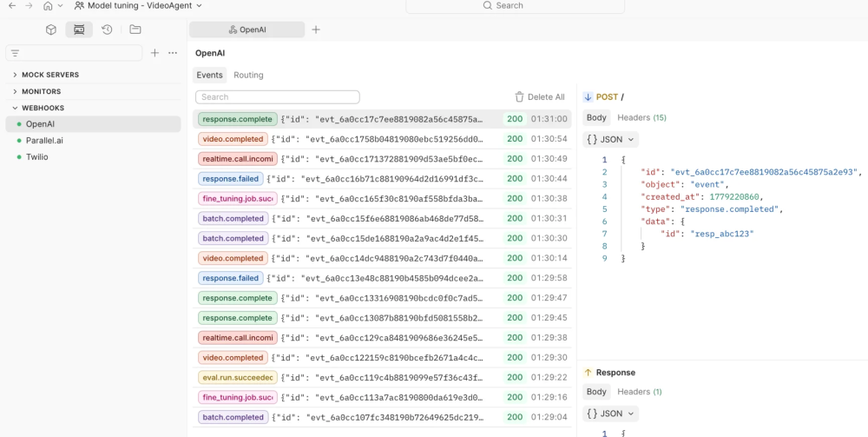Select the mock servers/webhooks sidebar icon
868x437 pixels.
[x=79, y=30]
